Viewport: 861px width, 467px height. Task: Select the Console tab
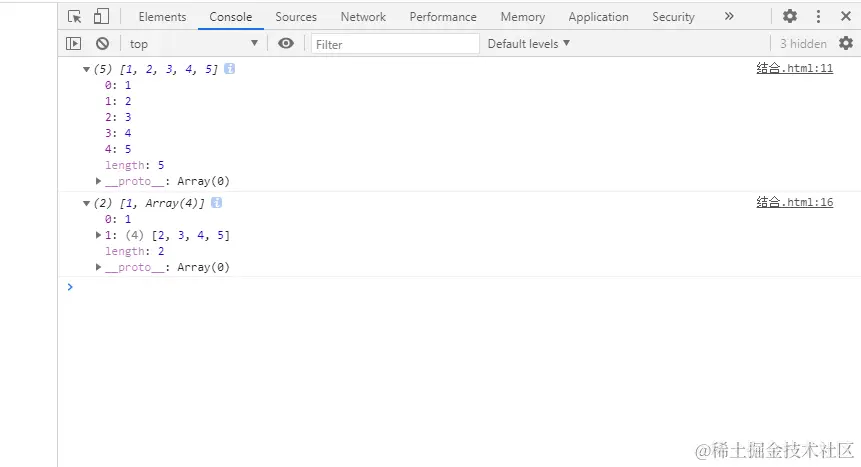[231, 17]
